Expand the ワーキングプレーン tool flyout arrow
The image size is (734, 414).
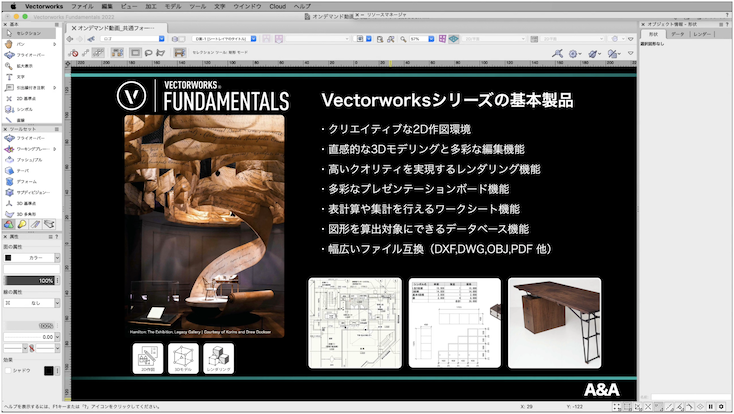pyautogui.click(x=54, y=149)
